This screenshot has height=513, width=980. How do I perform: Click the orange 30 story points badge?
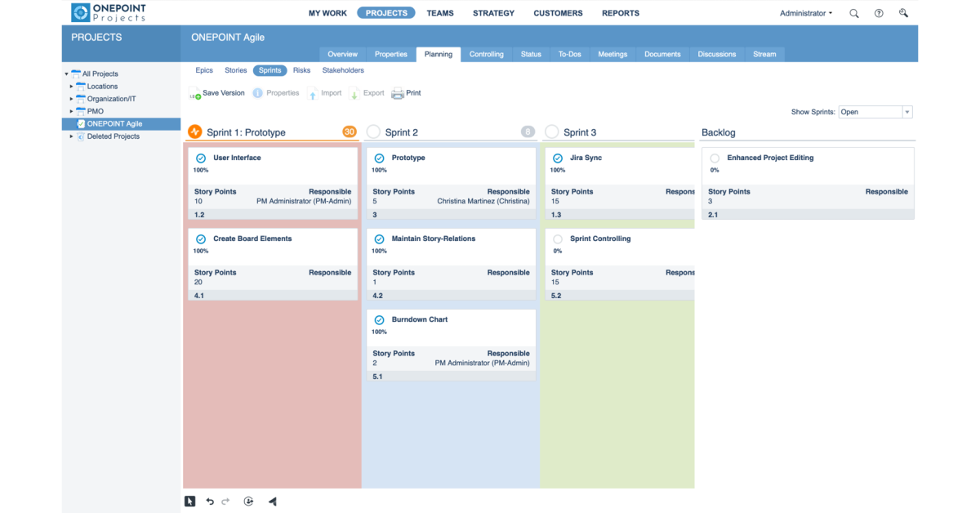pyautogui.click(x=350, y=132)
